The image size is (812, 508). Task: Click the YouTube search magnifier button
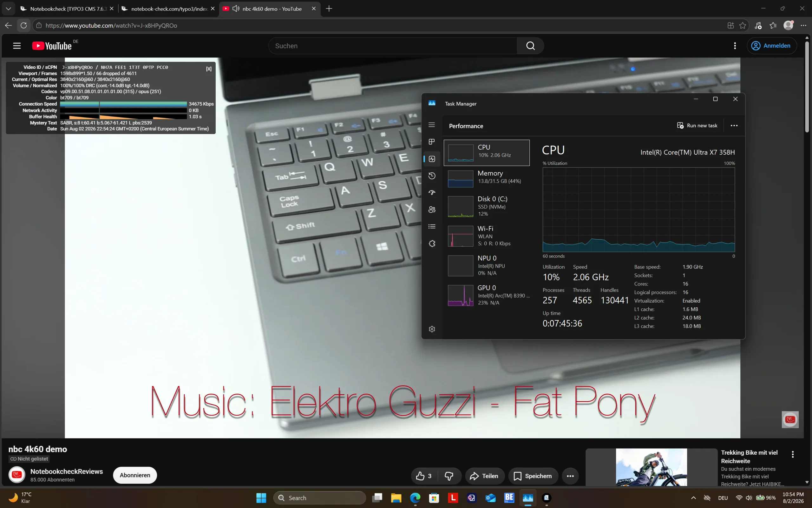(530, 46)
